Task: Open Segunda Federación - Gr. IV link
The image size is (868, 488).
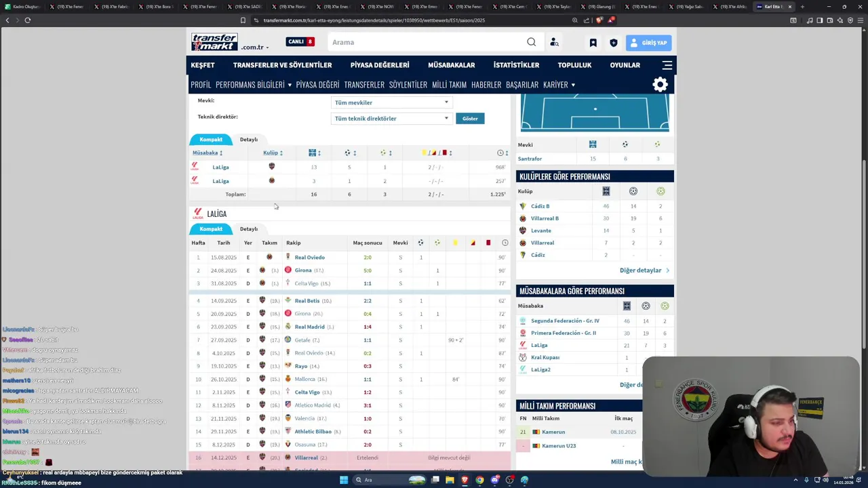Action: coord(565,321)
